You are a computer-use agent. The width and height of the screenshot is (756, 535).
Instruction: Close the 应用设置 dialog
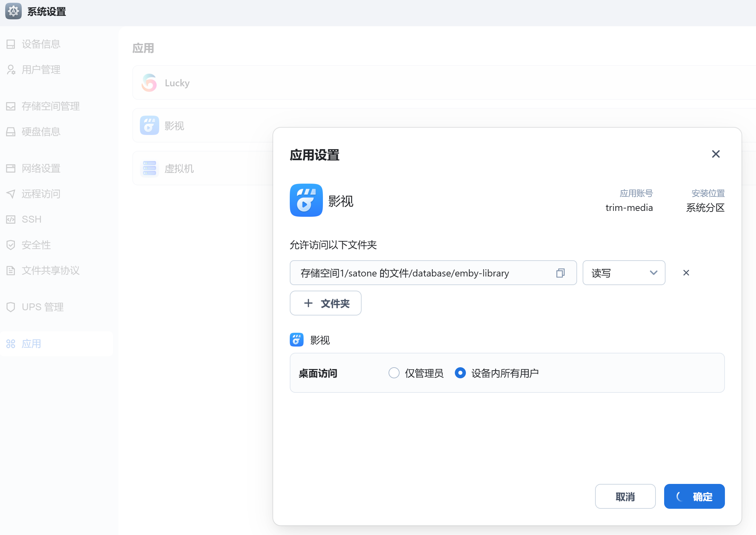tap(716, 154)
